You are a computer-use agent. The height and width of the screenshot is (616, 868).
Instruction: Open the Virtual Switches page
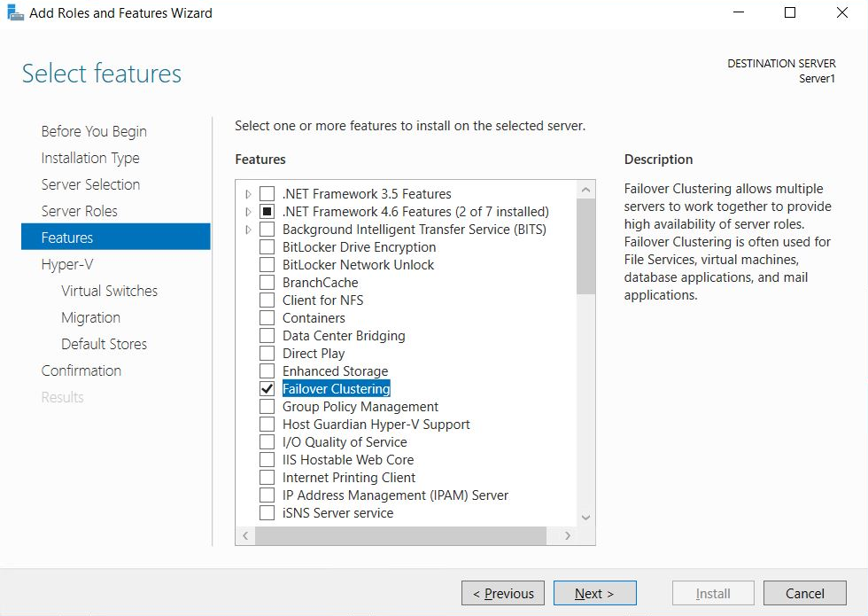(108, 290)
